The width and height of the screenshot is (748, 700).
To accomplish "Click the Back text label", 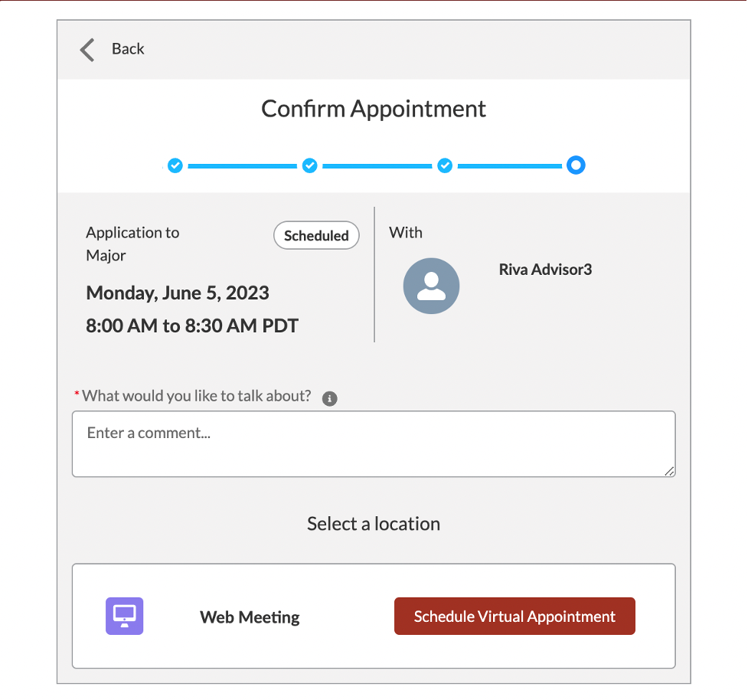I will pos(128,49).
